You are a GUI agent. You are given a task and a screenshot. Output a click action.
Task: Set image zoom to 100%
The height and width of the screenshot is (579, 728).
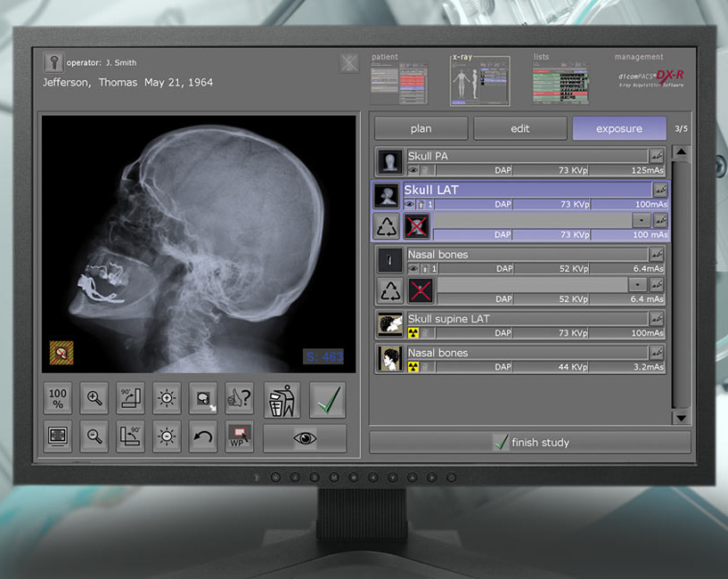(59, 398)
